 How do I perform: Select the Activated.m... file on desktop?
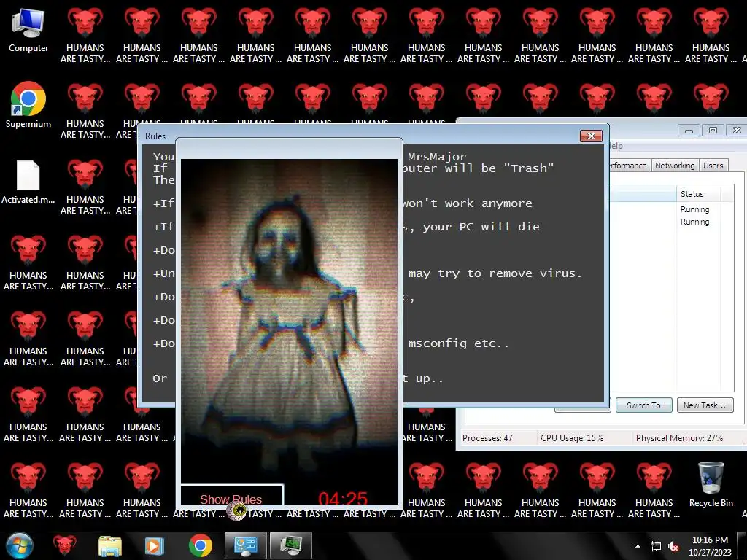[x=28, y=182]
